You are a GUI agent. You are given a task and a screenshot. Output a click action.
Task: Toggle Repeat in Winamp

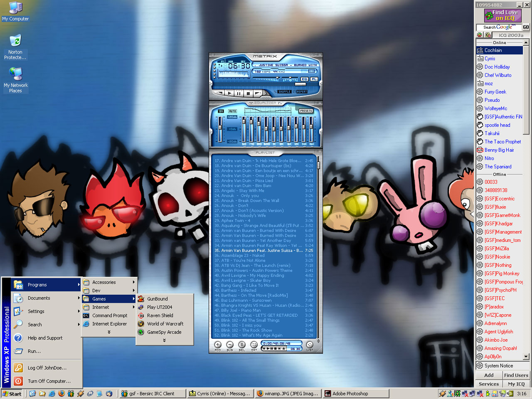tap(302, 92)
